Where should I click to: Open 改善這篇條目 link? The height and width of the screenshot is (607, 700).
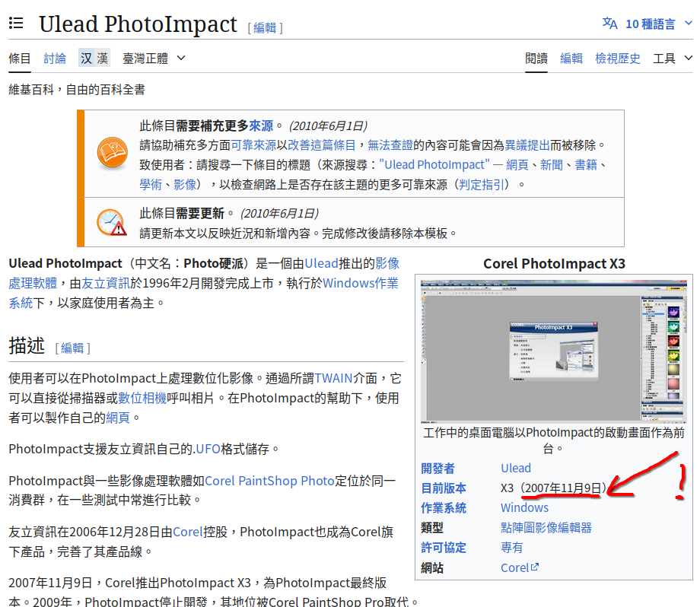[x=321, y=145]
